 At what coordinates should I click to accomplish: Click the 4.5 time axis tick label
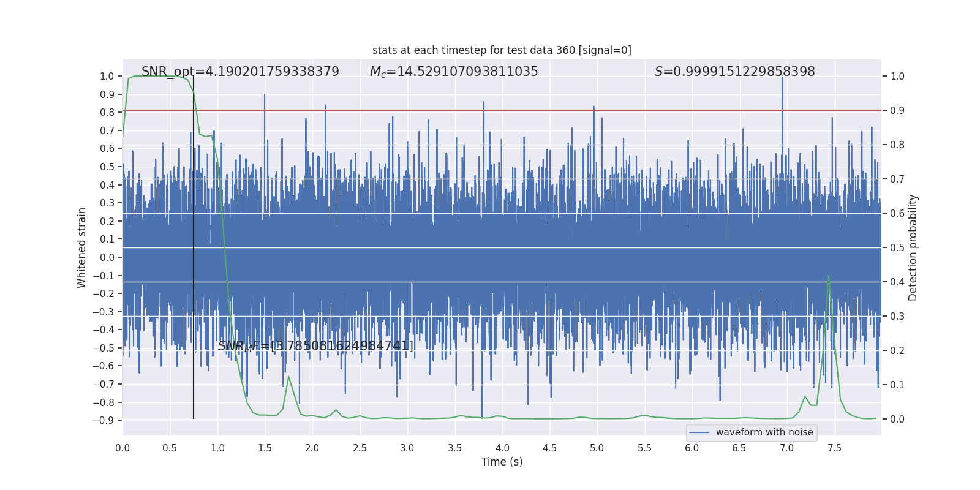pos(549,448)
